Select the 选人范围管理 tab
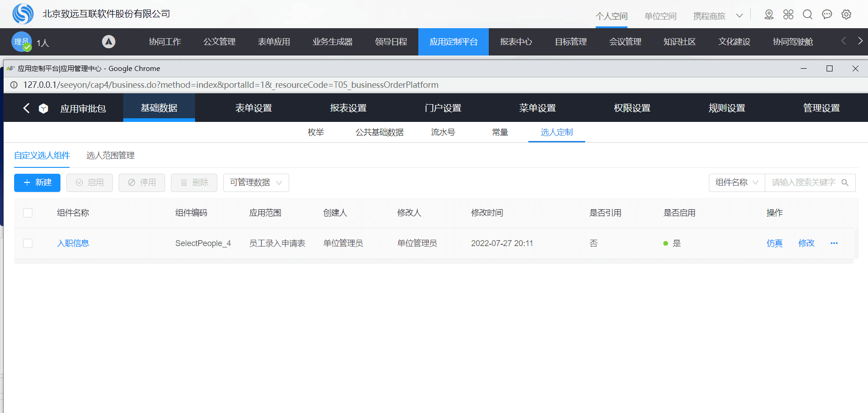Viewport: 868px width, 413px height. tap(110, 156)
